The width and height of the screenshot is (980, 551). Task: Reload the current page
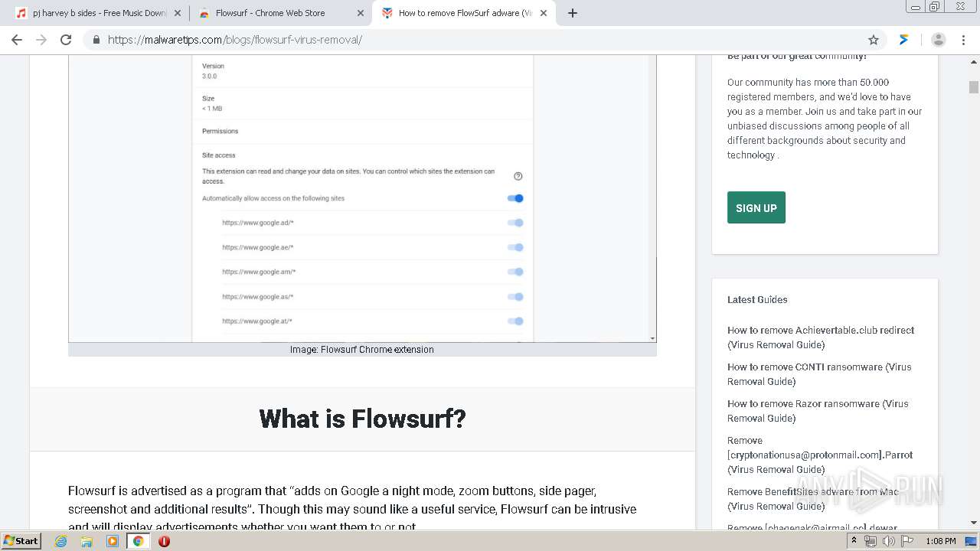point(66,40)
